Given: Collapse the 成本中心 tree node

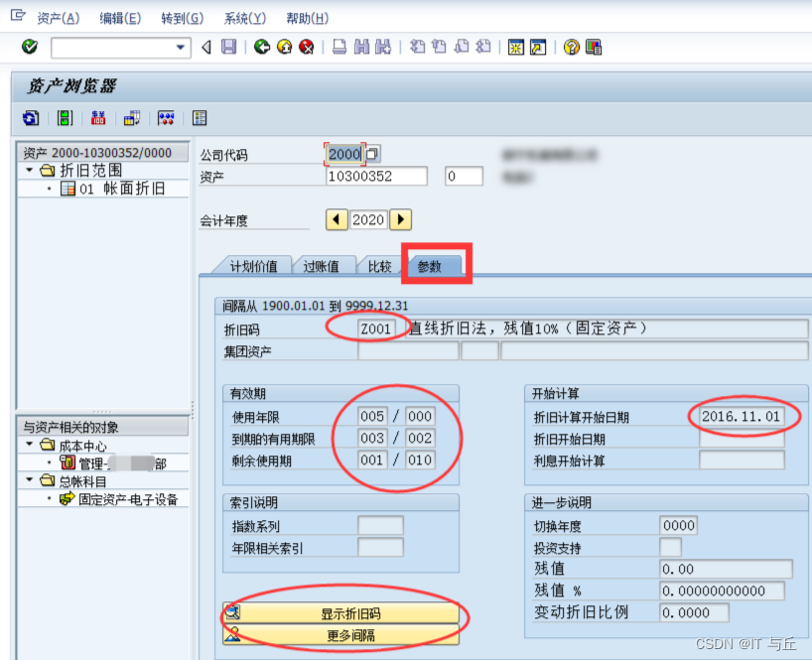Looking at the screenshot, I should point(30,444).
